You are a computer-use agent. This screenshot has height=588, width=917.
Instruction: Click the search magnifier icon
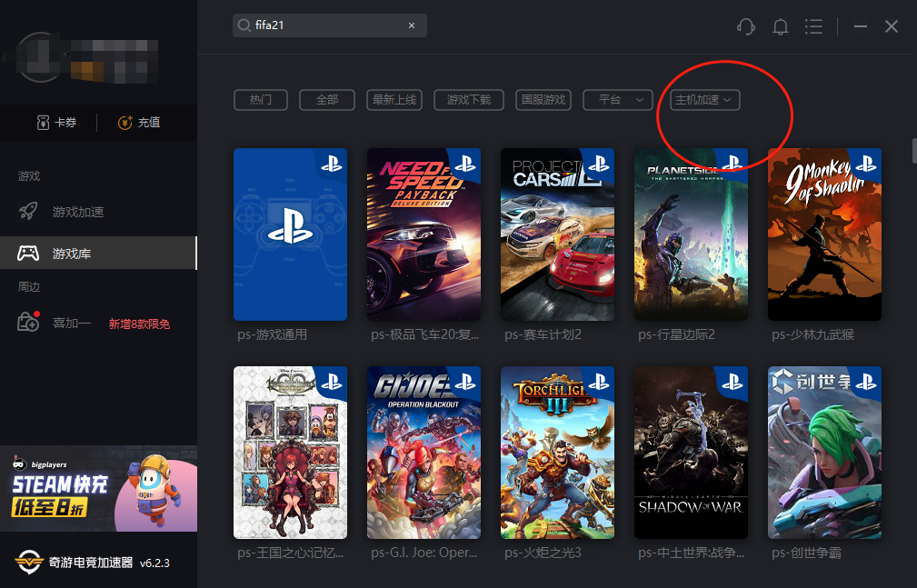tap(244, 25)
